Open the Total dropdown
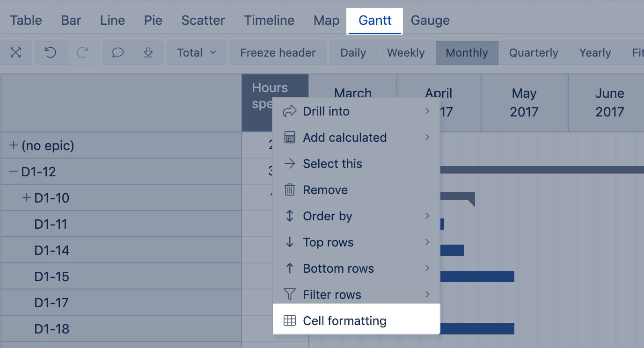The height and width of the screenshot is (348, 644). point(197,53)
